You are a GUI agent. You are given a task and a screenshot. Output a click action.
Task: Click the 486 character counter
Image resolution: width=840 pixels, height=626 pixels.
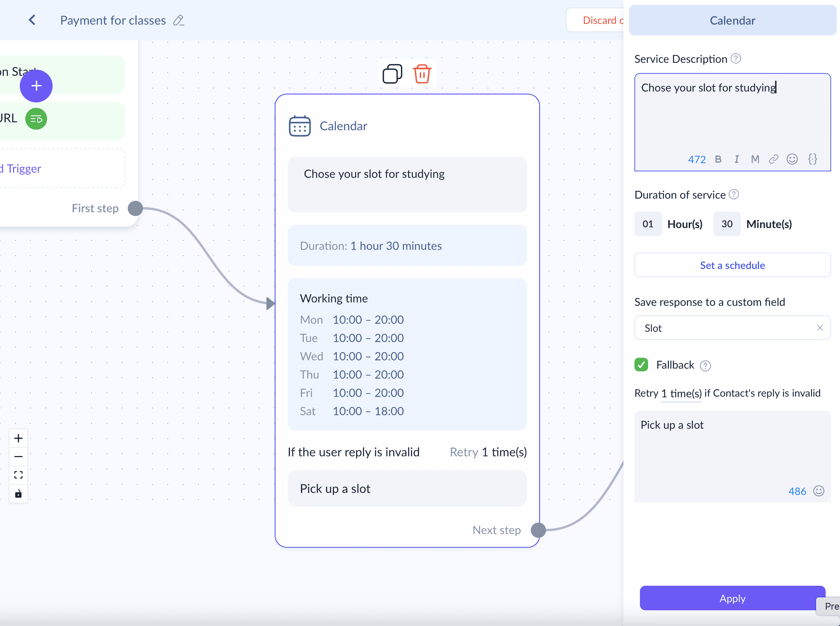point(797,492)
